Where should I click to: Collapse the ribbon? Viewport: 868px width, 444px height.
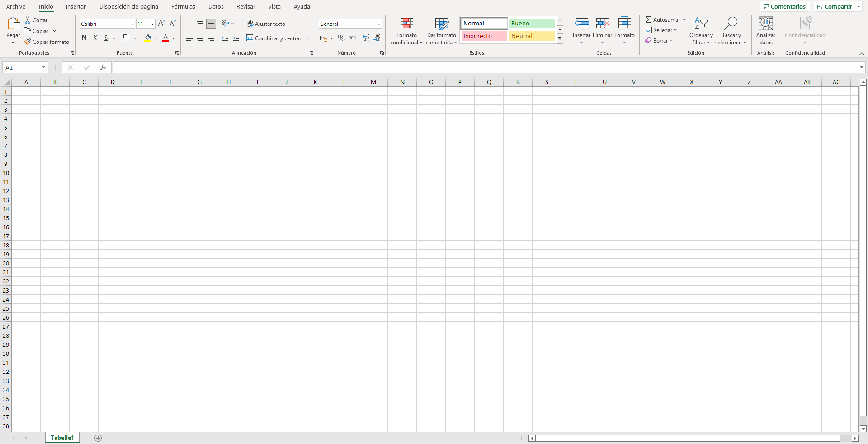[862, 53]
